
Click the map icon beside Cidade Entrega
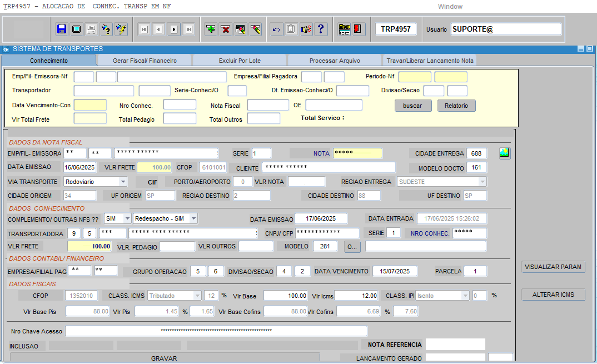(505, 153)
